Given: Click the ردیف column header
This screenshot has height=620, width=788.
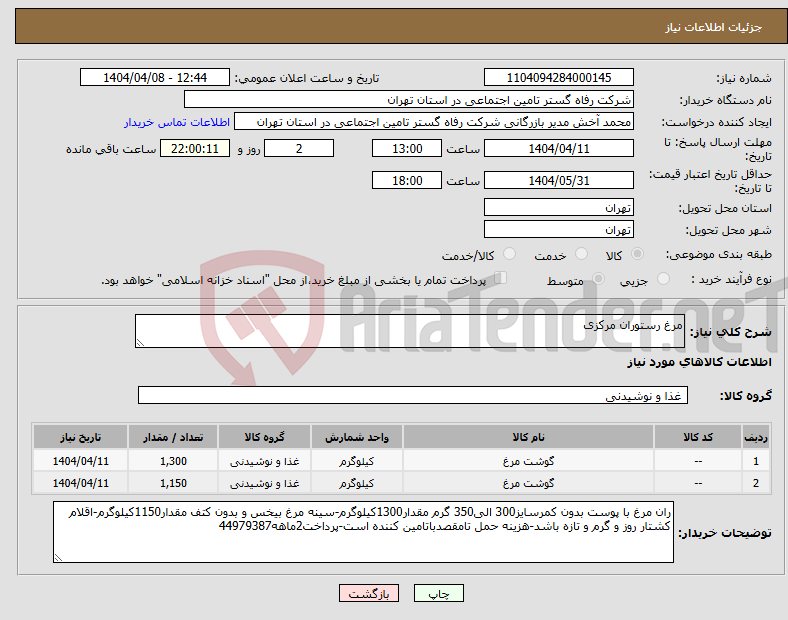Looking at the screenshot, I should 755,437.
